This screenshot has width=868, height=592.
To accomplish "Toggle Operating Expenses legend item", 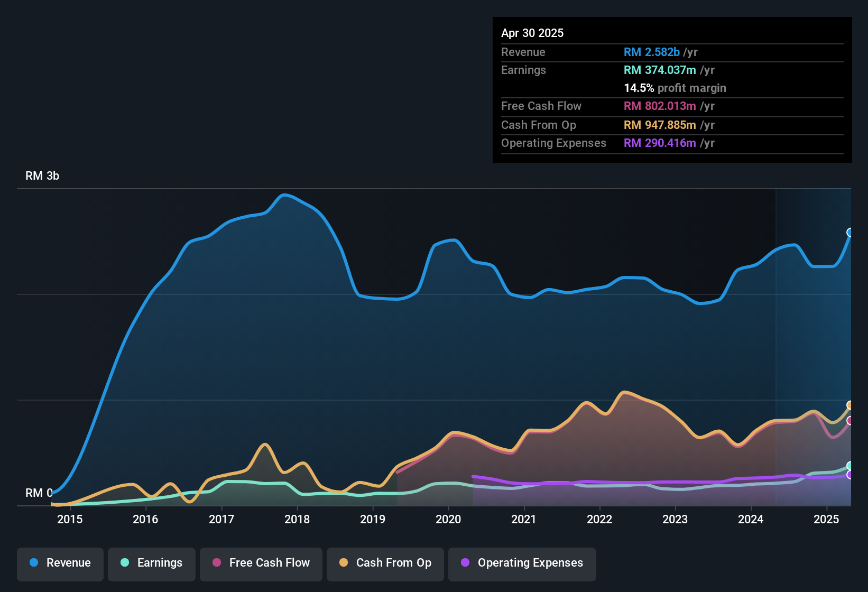I will (x=522, y=563).
